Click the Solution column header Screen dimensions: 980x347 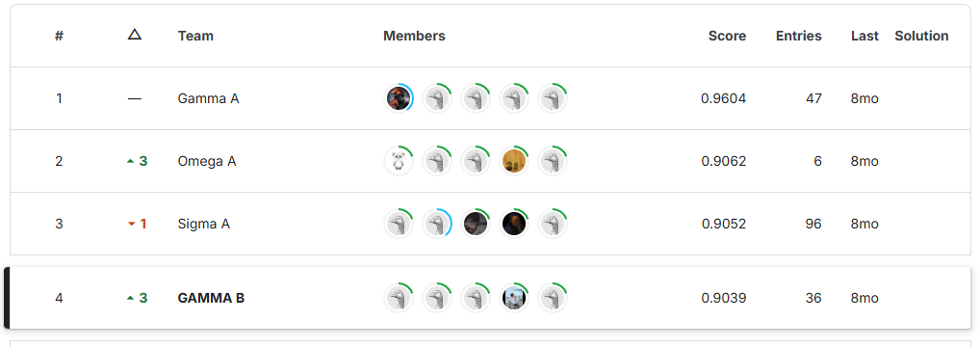pyautogui.click(x=921, y=36)
